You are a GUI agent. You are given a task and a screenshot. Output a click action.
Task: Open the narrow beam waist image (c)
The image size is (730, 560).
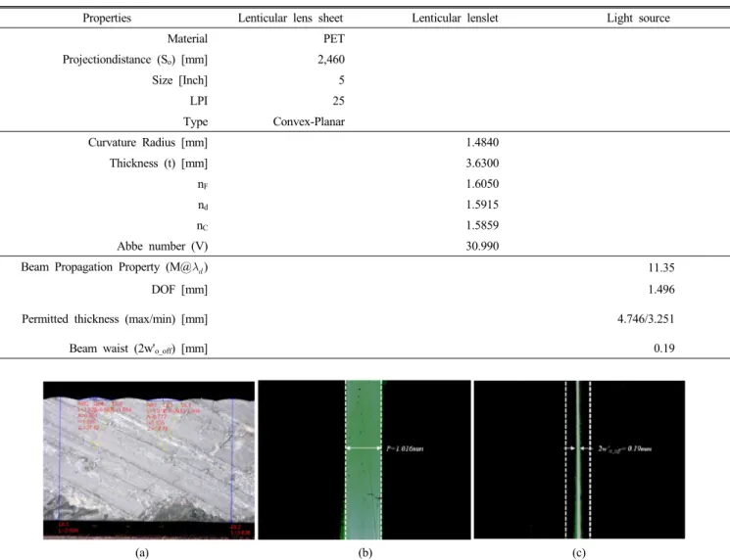(579, 459)
